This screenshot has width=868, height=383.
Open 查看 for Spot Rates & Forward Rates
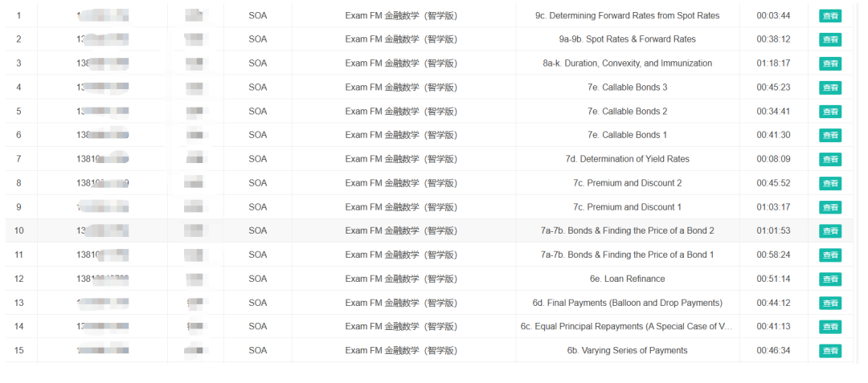tap(830, 39)
